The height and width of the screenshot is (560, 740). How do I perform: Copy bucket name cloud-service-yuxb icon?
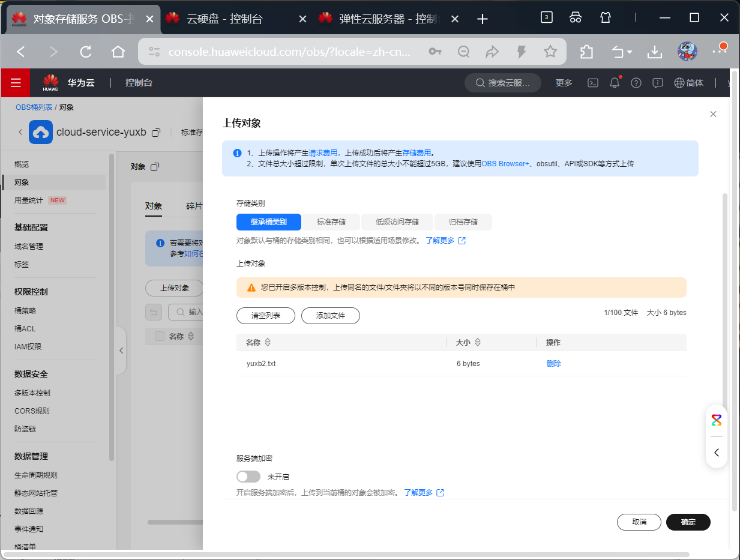click(x=156, y=132)
